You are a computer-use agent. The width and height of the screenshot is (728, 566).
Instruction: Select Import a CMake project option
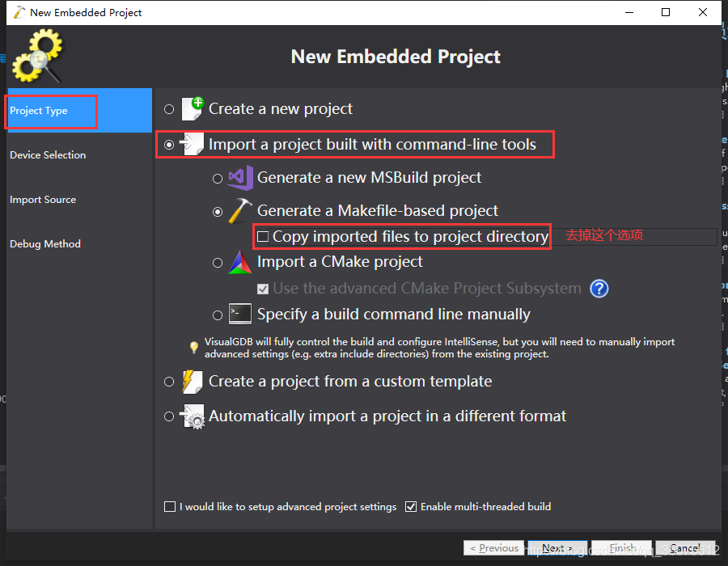tap(218, 262)
